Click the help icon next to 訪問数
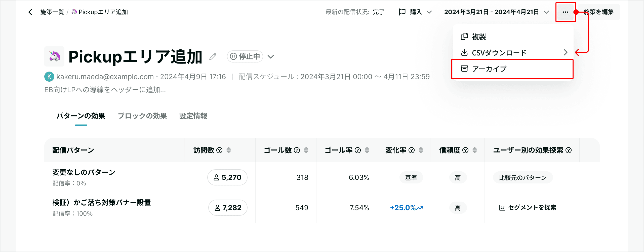 pos(219,150)
